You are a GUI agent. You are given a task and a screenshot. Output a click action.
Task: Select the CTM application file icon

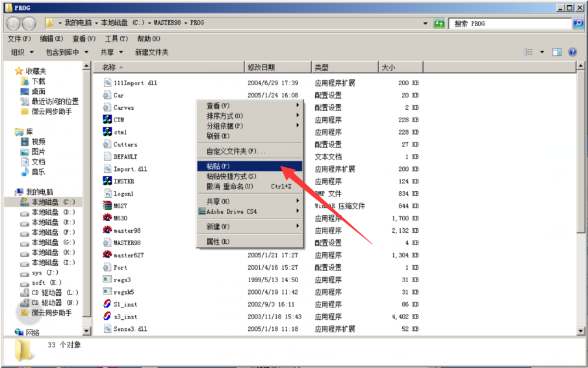(x=108, y=120)
